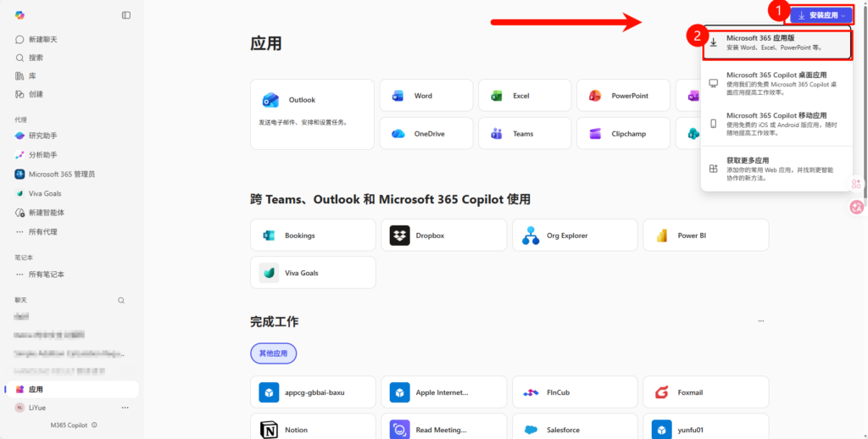Viewport: 868px width, 439px height.
Task: Collapse the sidebar using panel toggle icon
Action: (x=126, y=15)
